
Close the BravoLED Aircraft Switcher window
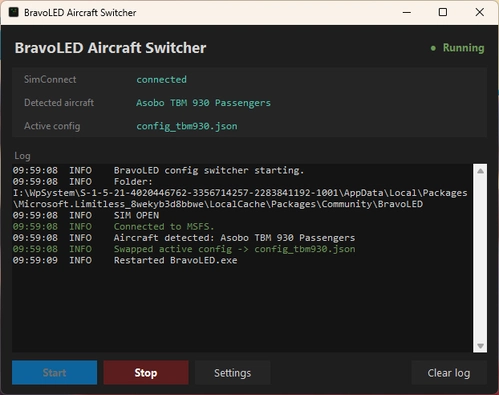[479, 12]
